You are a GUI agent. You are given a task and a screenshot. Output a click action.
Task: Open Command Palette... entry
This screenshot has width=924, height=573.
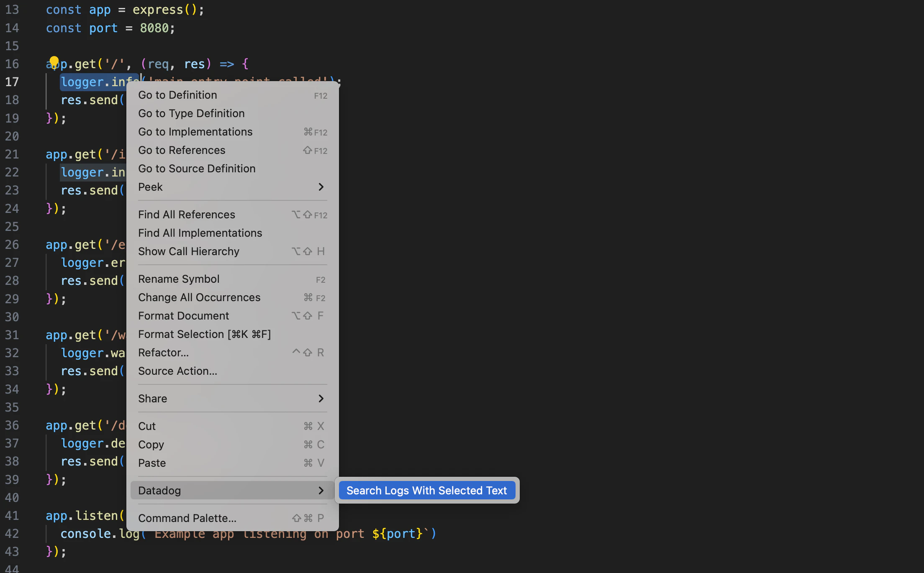click(x=187, y=518)
